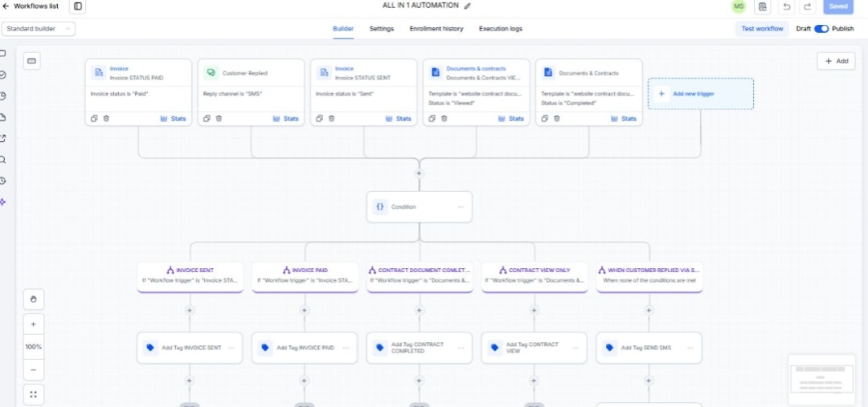Open the MS user avatar
The width and height of the screenshot is (868, 407).
[739, 6]
